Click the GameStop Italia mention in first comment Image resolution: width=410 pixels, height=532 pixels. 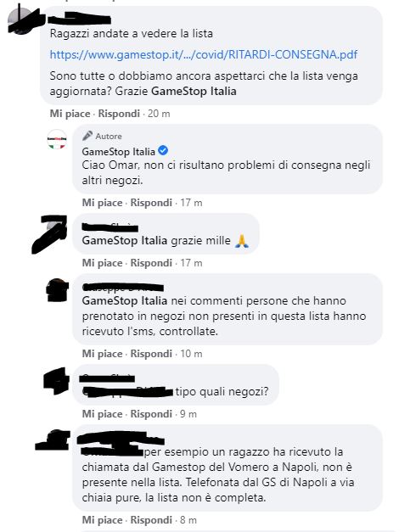pyautogui.click(x=194, y=92)
